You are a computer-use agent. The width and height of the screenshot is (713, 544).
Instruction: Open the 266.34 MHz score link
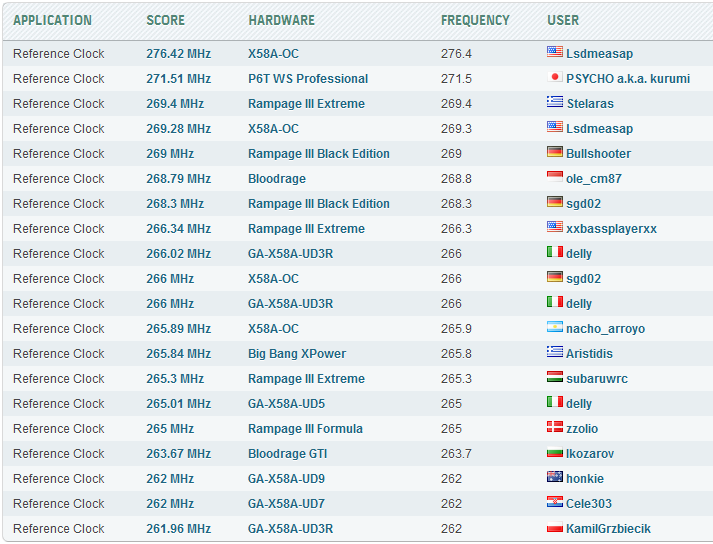[x=179, y=229]
